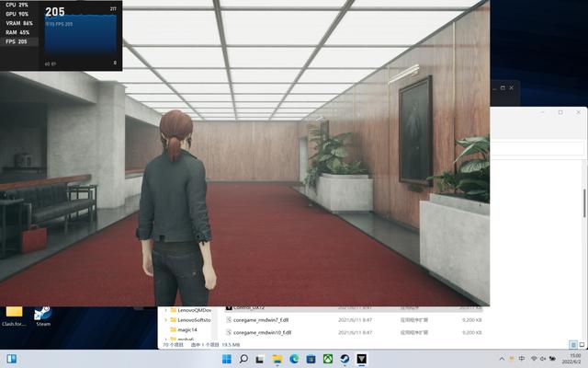Screen dimensions: 588x368
Task: Open volume tray icon
Action: [543, 359]
